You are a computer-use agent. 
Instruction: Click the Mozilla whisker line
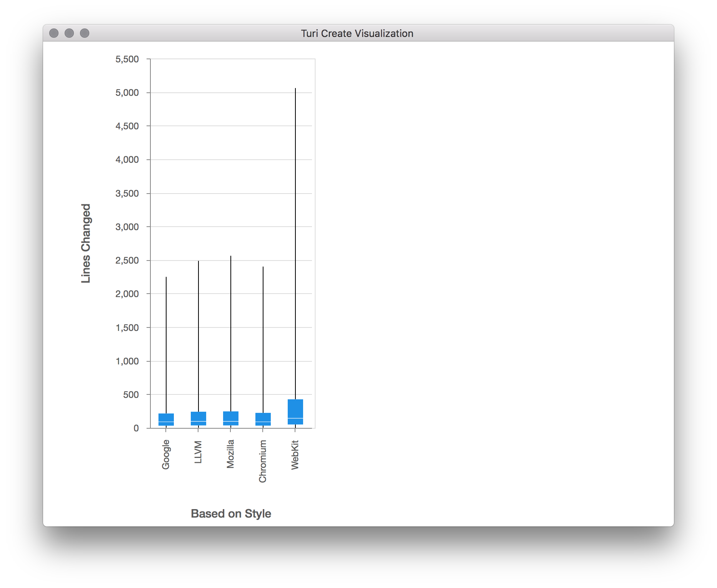[231, 334]
